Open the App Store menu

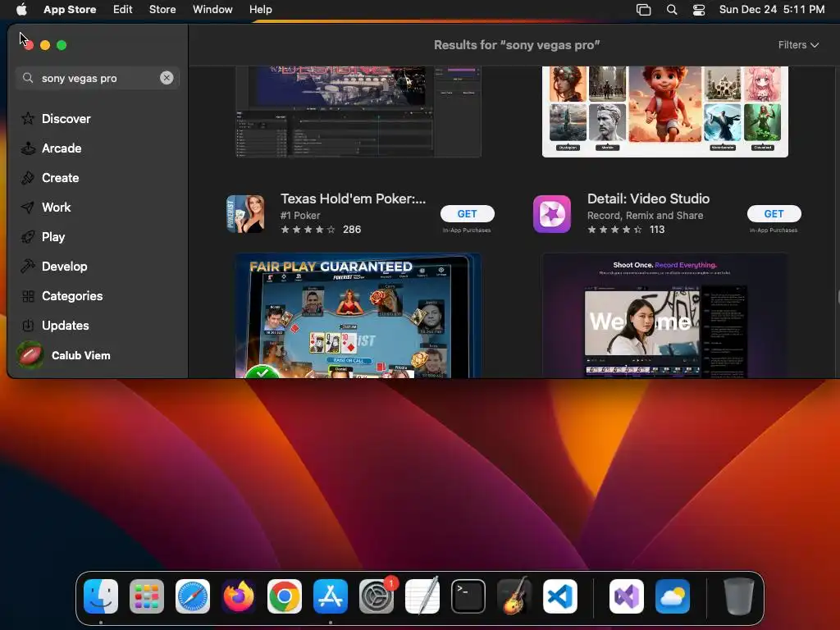[70, 10]
